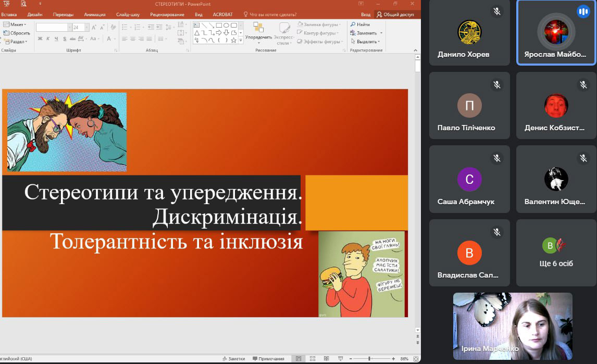
Task: Switch to Reading view icon
Action: pyautogui.click(x=326, y=359)
